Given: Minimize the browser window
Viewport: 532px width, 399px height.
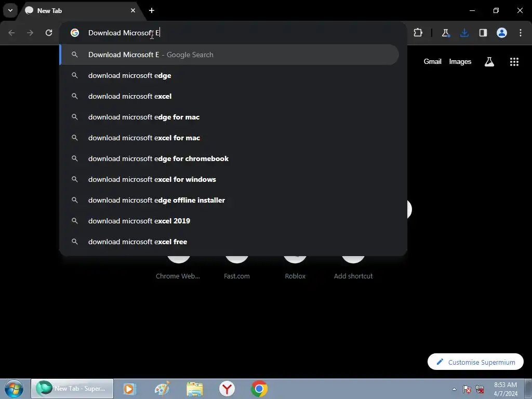Looking at the screenshot, I should [x=472, y=10].
